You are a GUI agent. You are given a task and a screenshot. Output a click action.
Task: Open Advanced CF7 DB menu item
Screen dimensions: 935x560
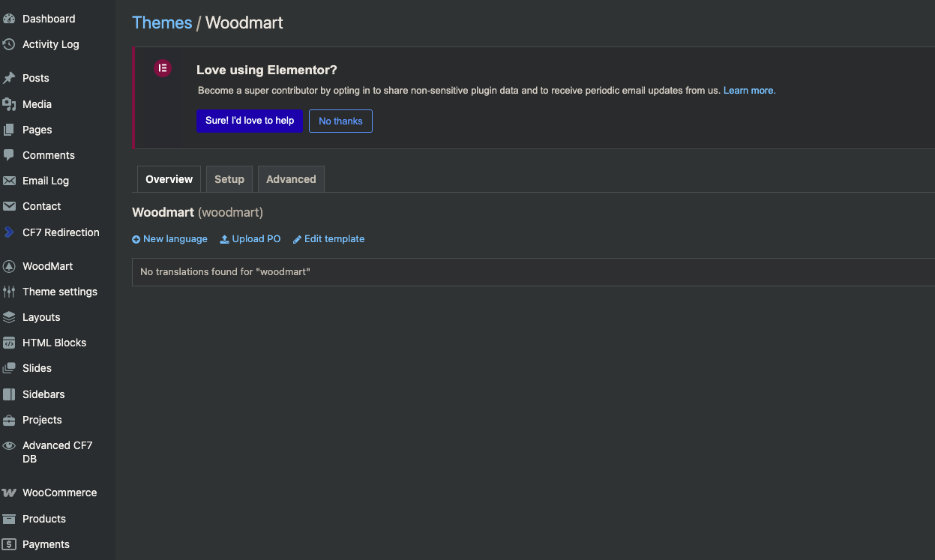58,452
